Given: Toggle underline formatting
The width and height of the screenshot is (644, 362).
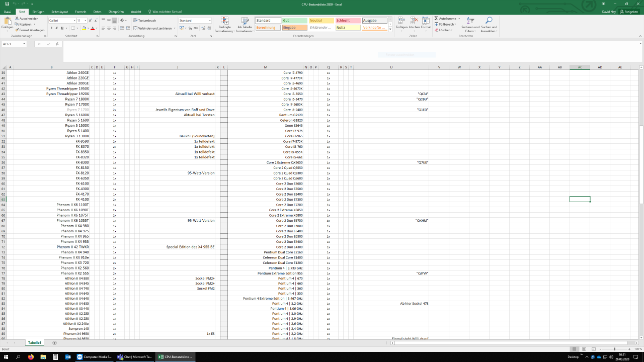Looking at the screenshot, I should click(62, 28).
